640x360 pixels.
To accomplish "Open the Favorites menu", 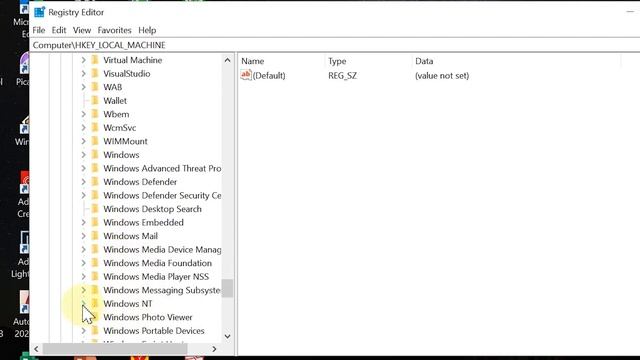I will [x=114, y=30].
